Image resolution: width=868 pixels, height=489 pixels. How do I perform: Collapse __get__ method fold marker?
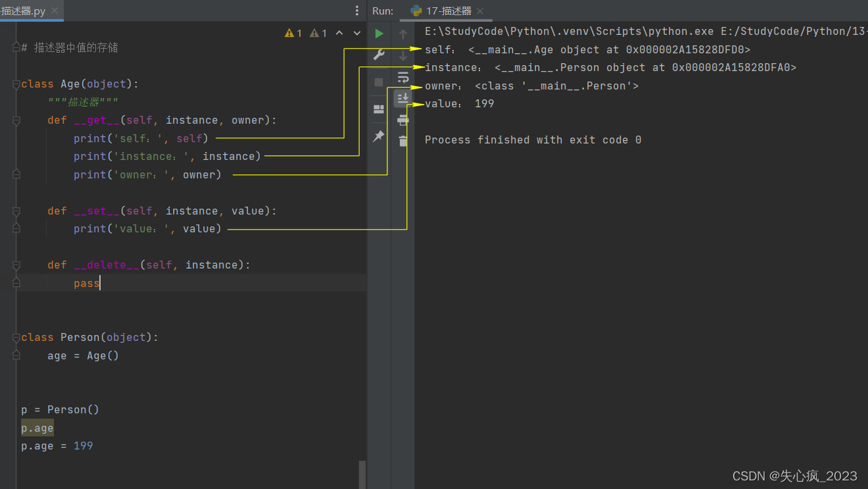(16, 120)
